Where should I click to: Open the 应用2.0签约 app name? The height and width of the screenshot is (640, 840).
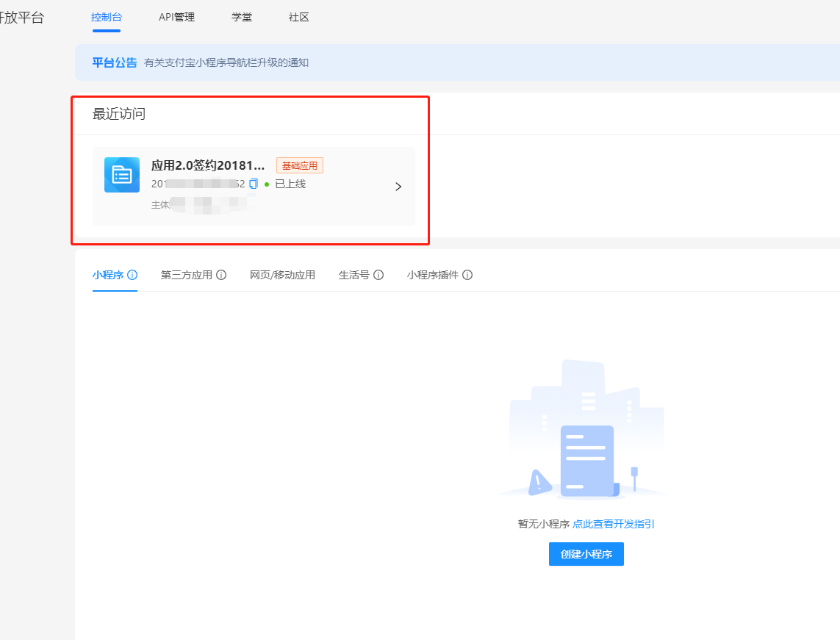[x=207, y=165]
